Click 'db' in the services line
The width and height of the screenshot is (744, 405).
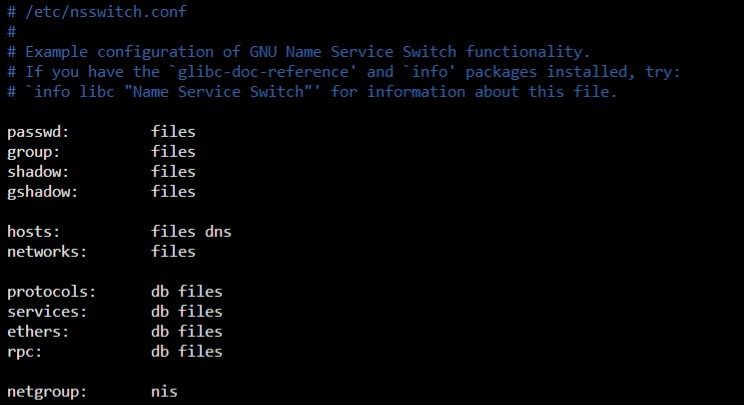[160, 312]
